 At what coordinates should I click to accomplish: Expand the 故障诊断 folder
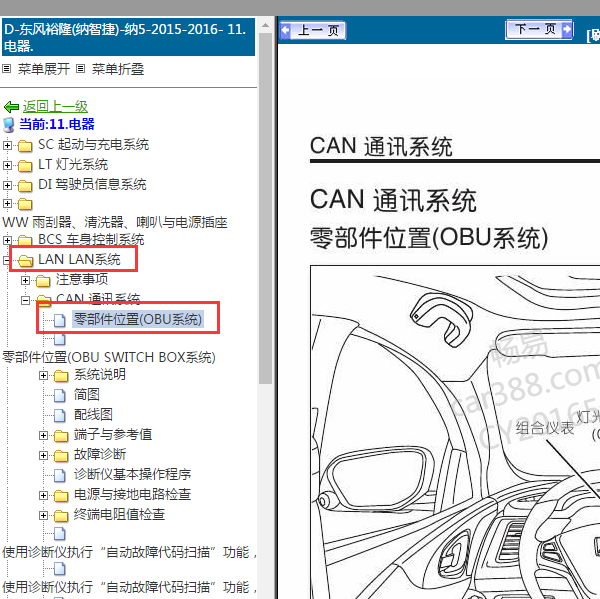tap(43, 455)
